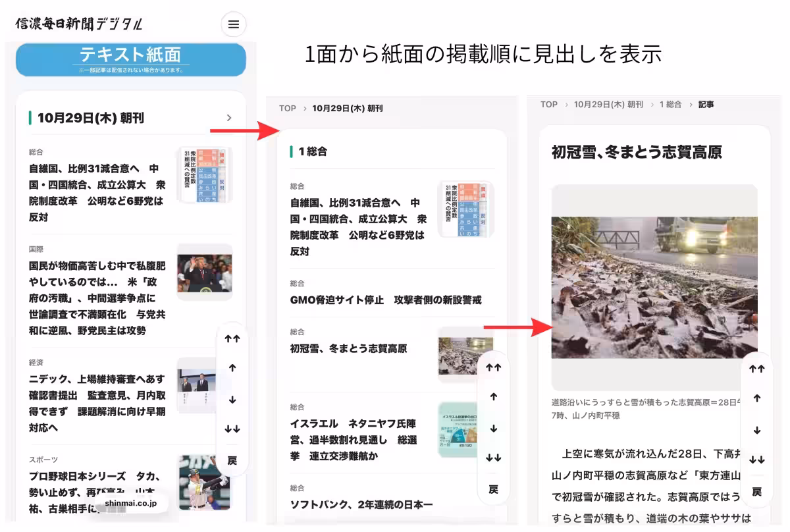
Task: Open イスラエル ネタニヤフ氏陣営 headline
Action: [354, 439]
